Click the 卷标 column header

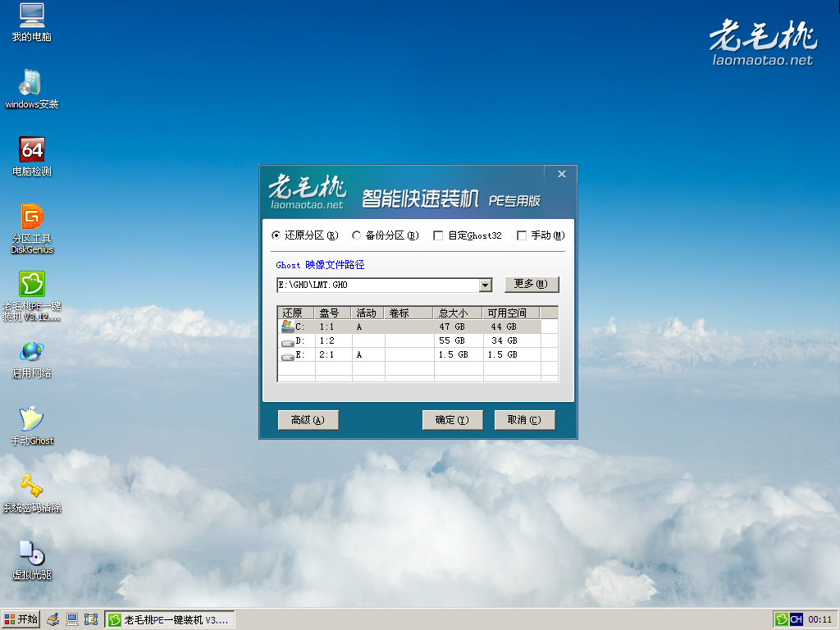409,313
